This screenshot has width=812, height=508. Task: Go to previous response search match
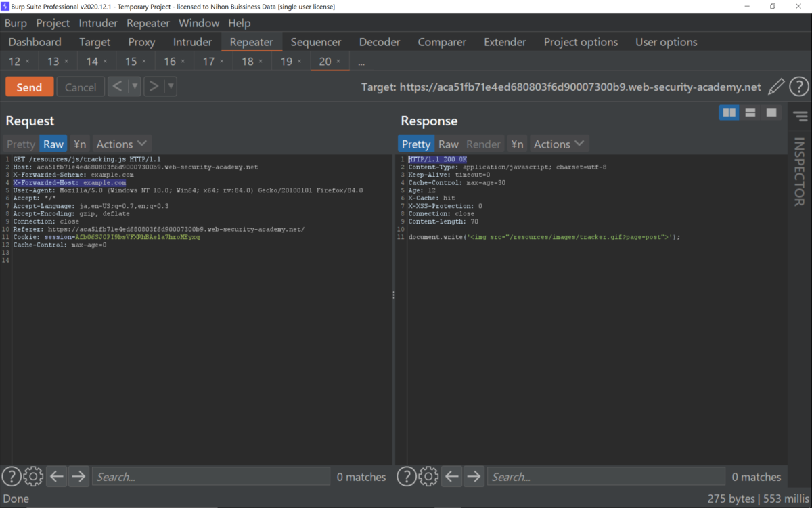(452, 477)
